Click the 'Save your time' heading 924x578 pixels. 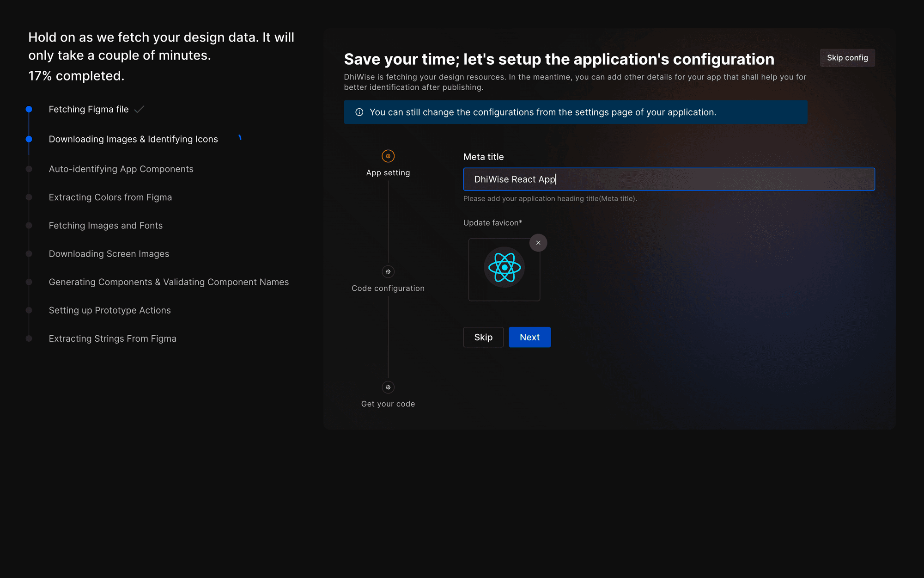(x=559, y=59)
